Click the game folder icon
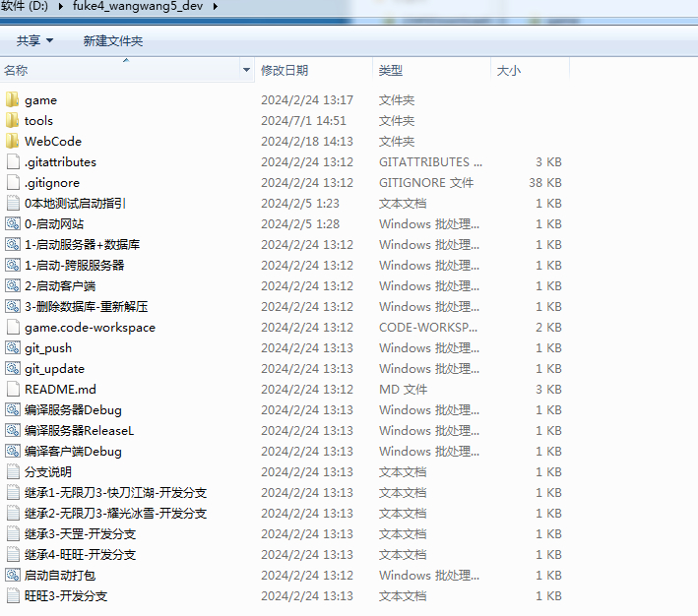Screen dimensions: 698x616 [x=13, y=99]
